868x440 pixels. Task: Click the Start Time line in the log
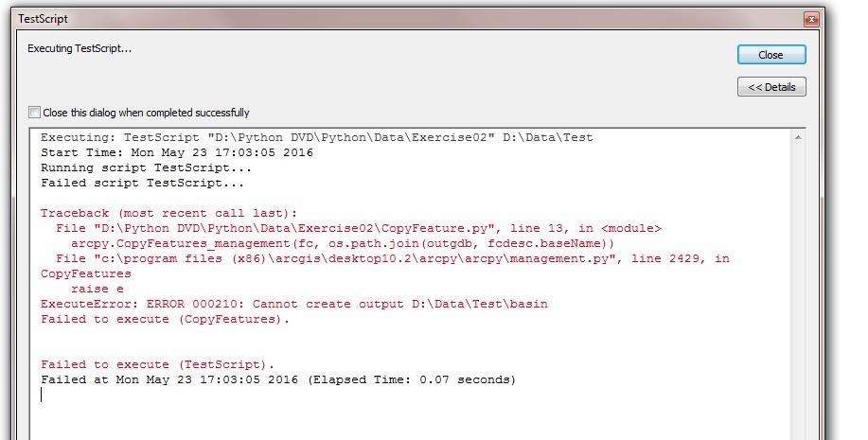177,152
